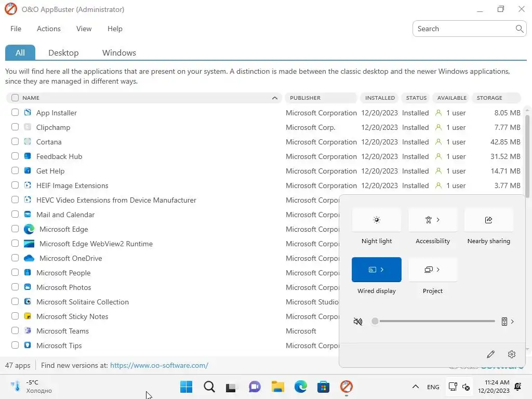Screen dimensions: 532x399
Task: Show hidden tray icons chevron
Action: 415,387
